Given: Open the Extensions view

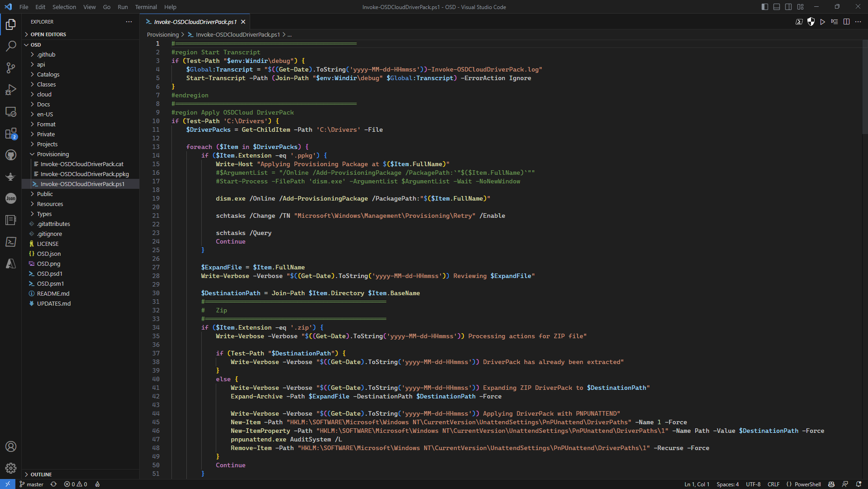Looking at the screenshot, I should point(11,134).
